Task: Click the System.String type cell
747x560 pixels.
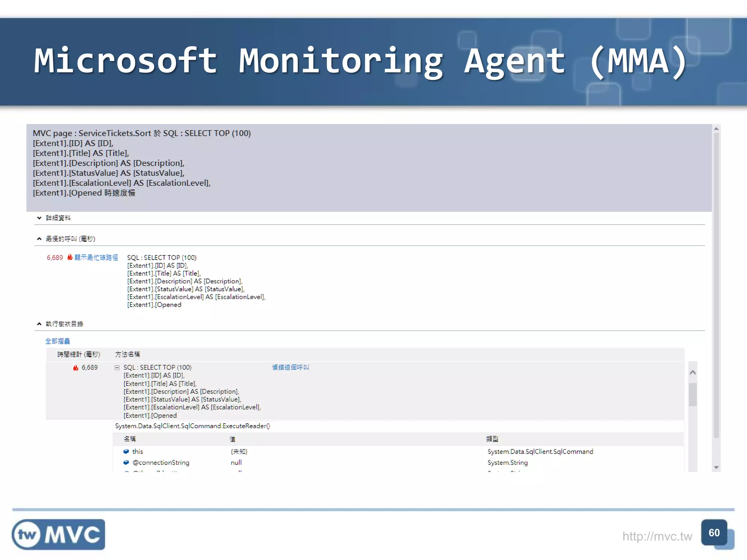Action: pos(508,463)
